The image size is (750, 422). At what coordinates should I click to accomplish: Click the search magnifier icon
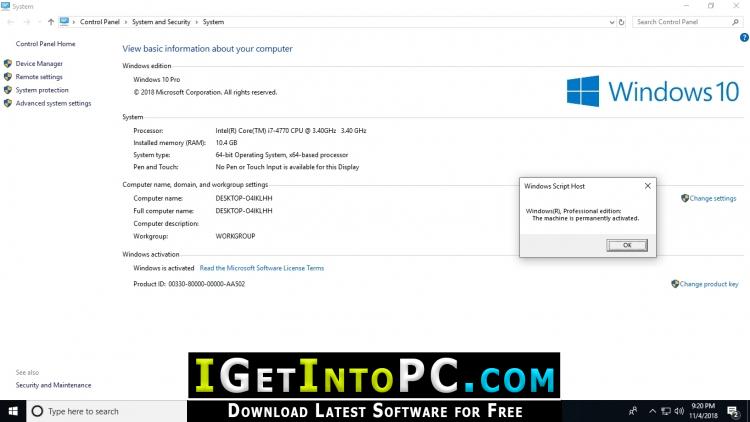tap(735, 22)
